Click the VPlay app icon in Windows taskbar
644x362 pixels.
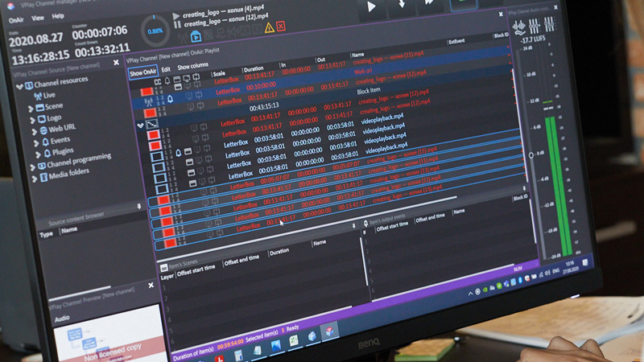pyautogui.click(x=329, y=331)
